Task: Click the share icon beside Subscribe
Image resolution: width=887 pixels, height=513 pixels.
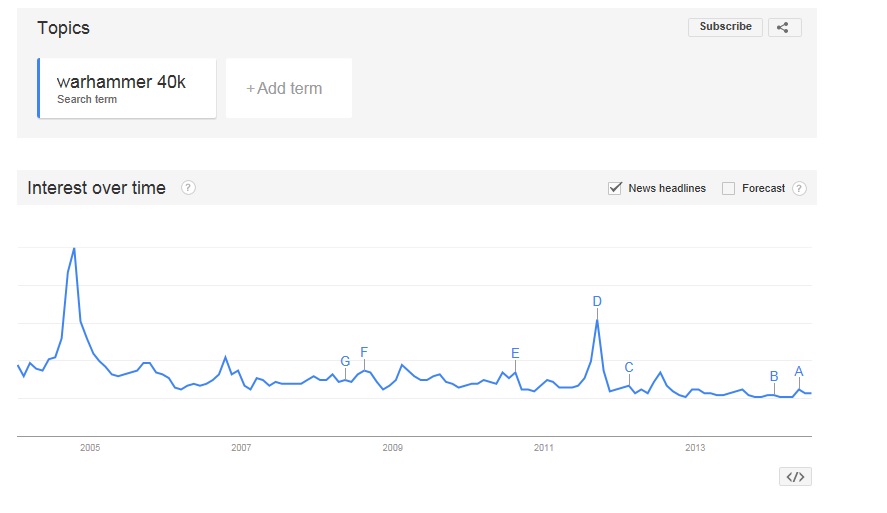Action: pos(784,27)
